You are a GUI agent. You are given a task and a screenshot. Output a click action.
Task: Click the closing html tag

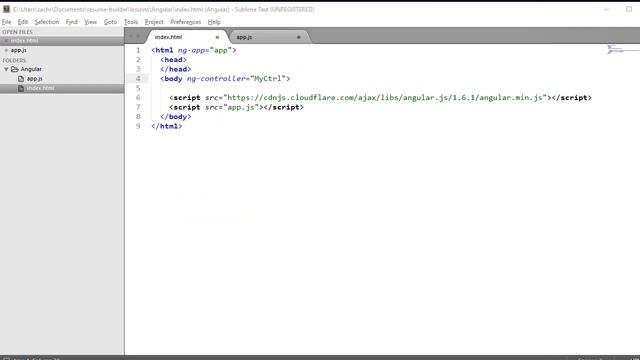[x=167, y=126]
